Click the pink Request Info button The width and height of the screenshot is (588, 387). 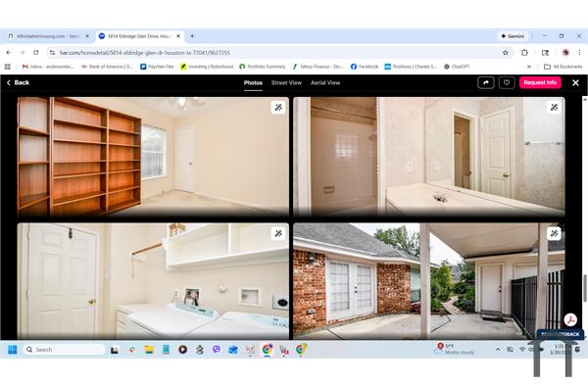click(540, 82)
